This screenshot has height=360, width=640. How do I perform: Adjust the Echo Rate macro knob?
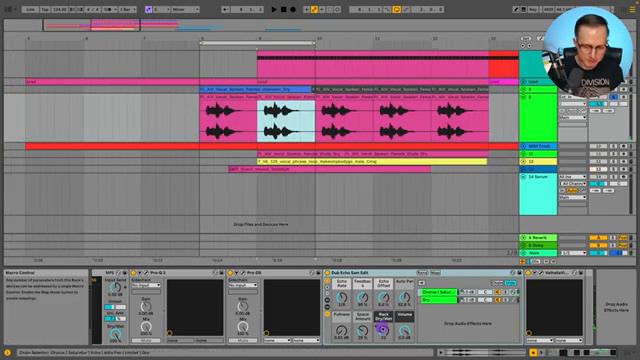[x=342, y=298]
